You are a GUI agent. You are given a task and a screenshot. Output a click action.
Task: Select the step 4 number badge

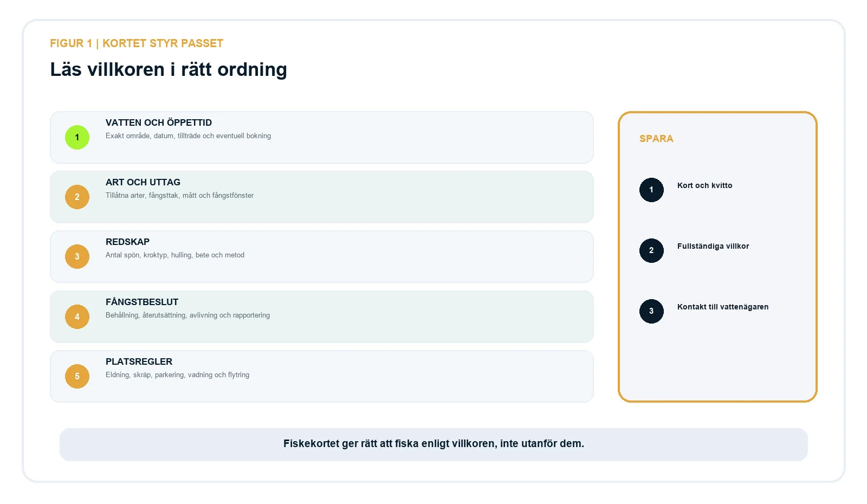coord(77,316)
